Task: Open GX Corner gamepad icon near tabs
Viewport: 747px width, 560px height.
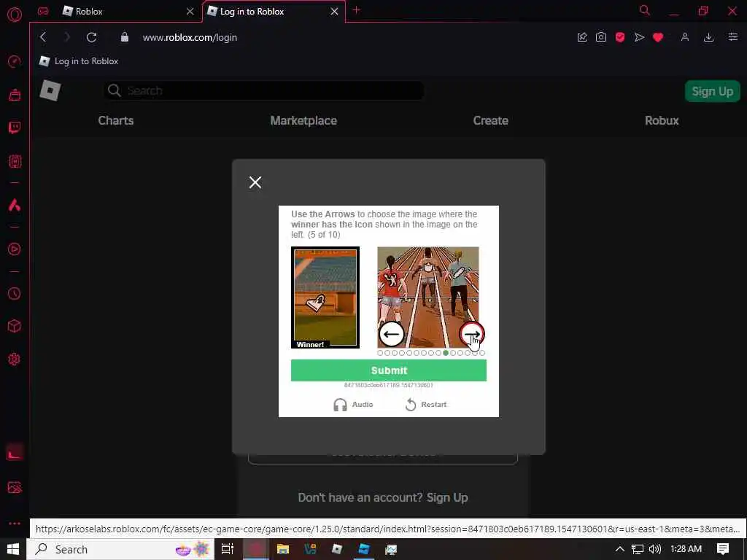Action: [43, 11]
